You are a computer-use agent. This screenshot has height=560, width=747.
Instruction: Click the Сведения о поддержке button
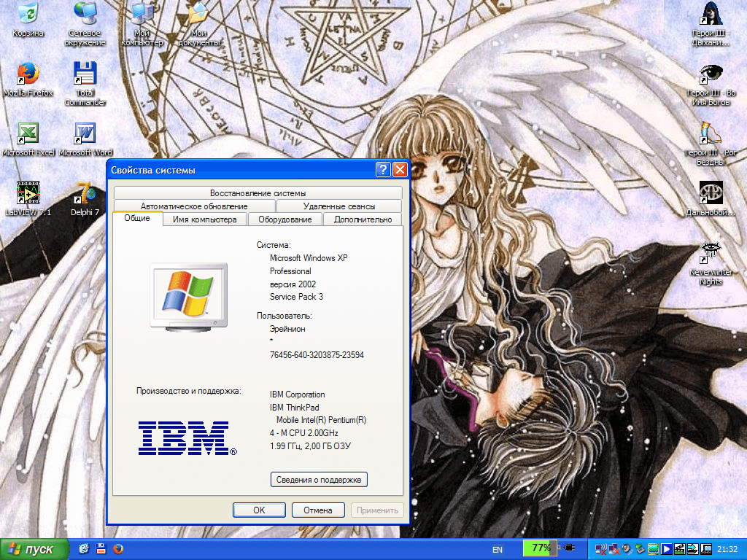pyautogui.click(x=319, y=479)
